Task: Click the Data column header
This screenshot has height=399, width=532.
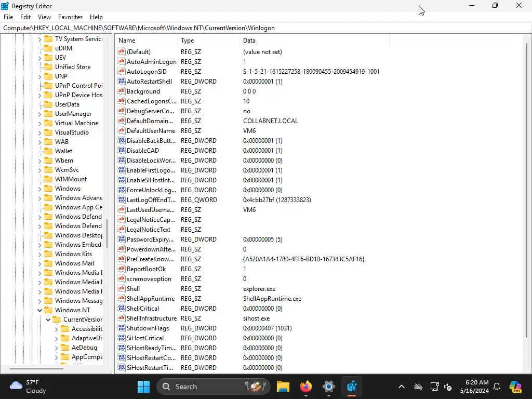Action: [314, 41]
